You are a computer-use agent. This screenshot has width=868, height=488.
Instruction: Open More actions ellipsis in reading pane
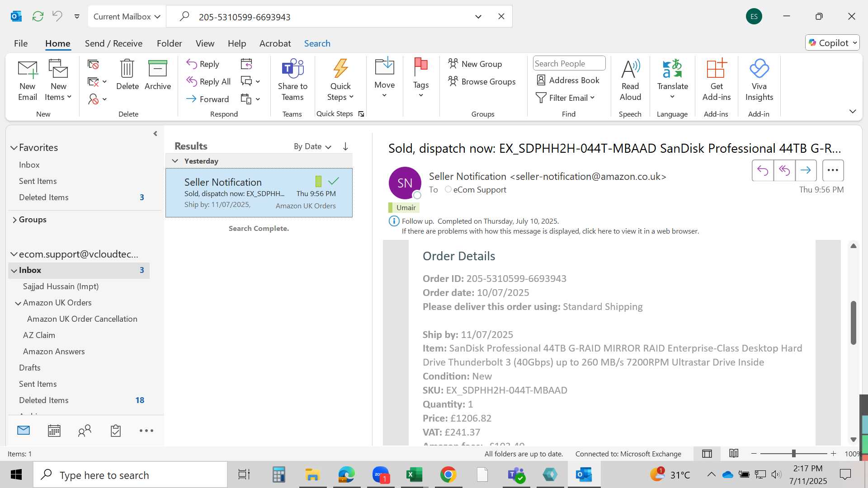[x=833, y=170]
